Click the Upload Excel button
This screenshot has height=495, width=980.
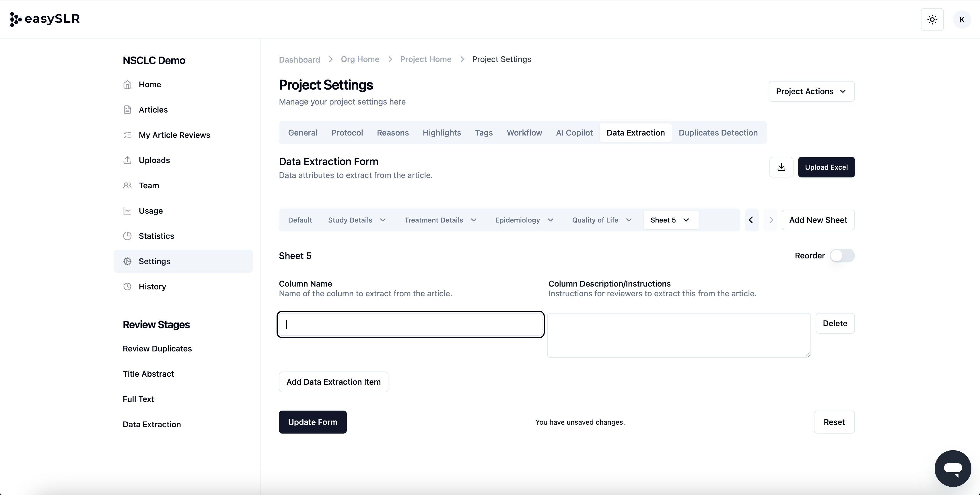coord(826,167)
